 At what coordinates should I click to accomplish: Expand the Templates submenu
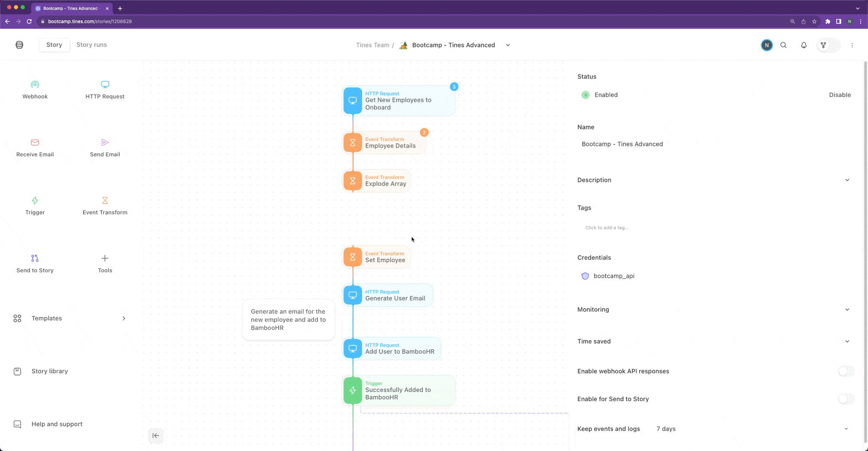point(124,318)
